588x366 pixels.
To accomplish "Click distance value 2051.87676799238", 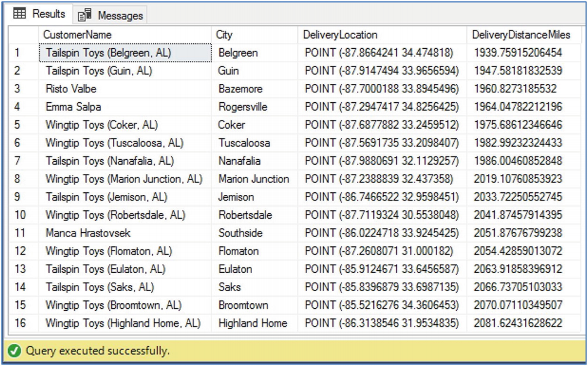I will pos(518,233).
